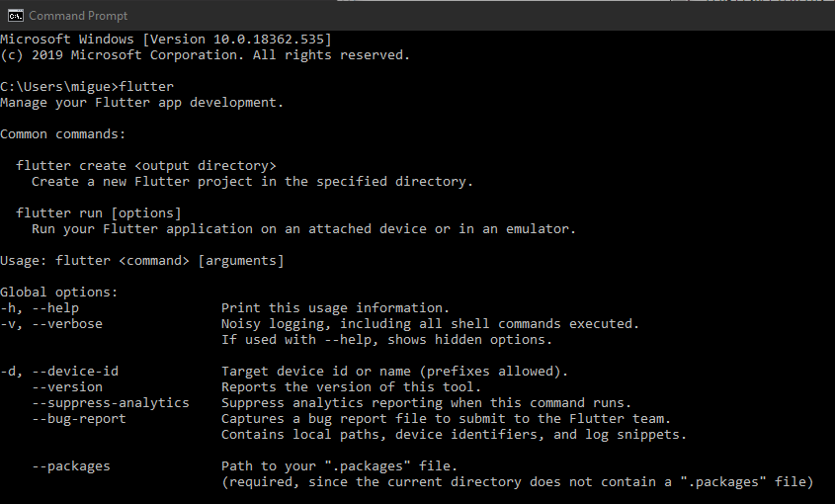Click the 'Usage: flutter <command> [arguments]' line
The height and width of the screenshot is (504, 835).
(x=142, y=261)
